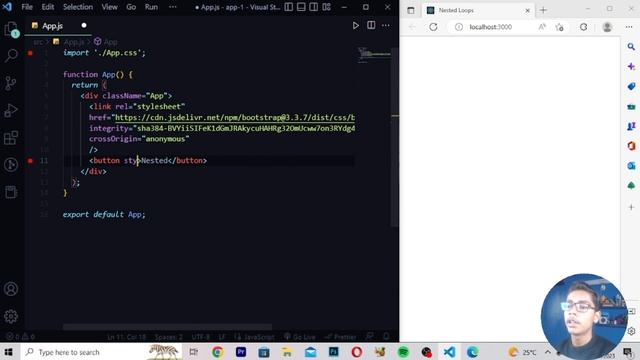Click Go Live in status bar
The height and width of the screenshot is (360, 640).
coord(300,337)
